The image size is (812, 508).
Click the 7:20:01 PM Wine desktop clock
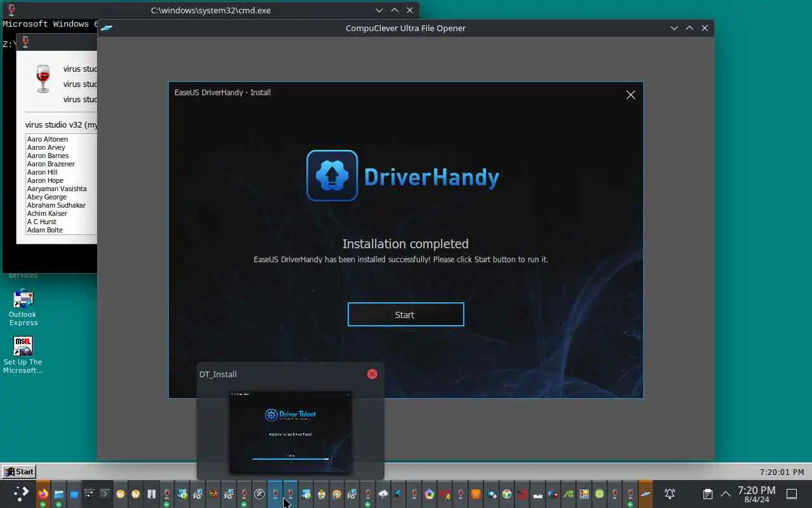pos(782,472)
